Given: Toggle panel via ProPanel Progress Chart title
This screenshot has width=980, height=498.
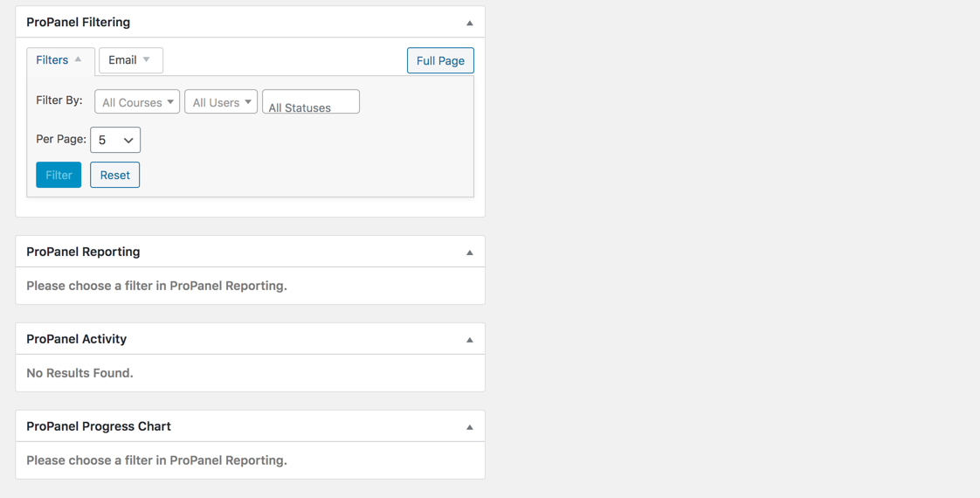Looking at the screenshot, I should (x=99, y=426).
